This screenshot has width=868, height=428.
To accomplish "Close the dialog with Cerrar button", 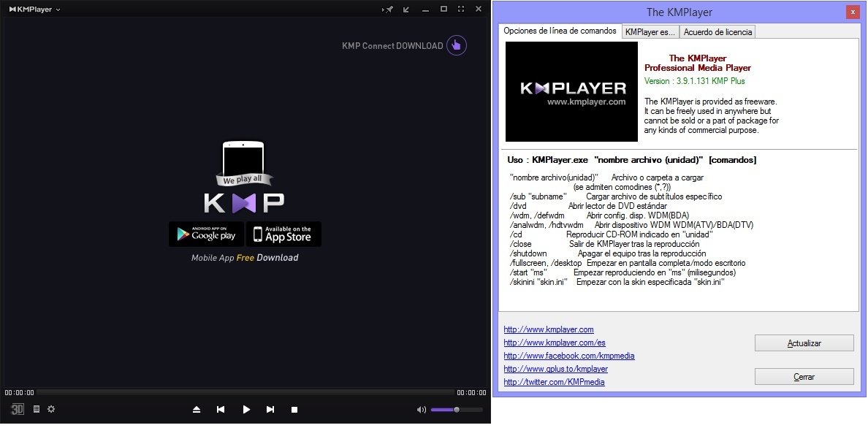I will tap(804, 376).
